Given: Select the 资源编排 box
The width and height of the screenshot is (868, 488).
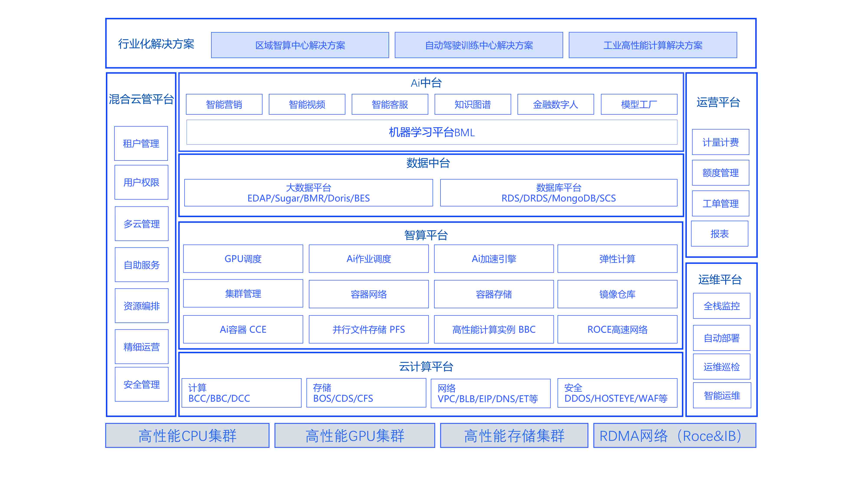Looking at the screenshot, I should (x=141, y=306).
